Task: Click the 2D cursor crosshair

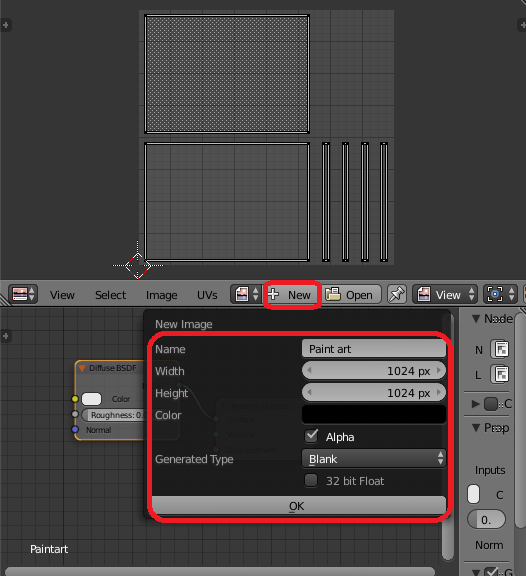Action: click(137, 265)
